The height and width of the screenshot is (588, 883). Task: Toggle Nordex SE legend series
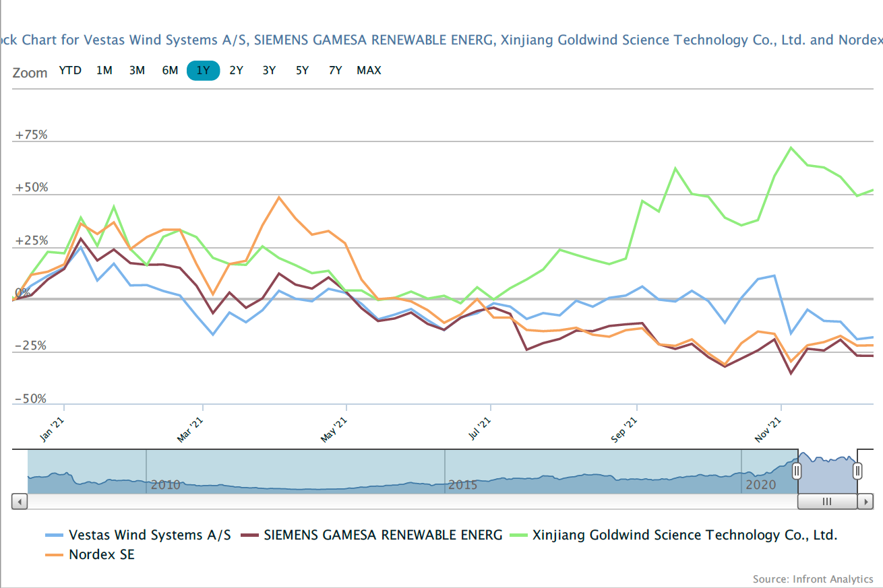[90, 555]
